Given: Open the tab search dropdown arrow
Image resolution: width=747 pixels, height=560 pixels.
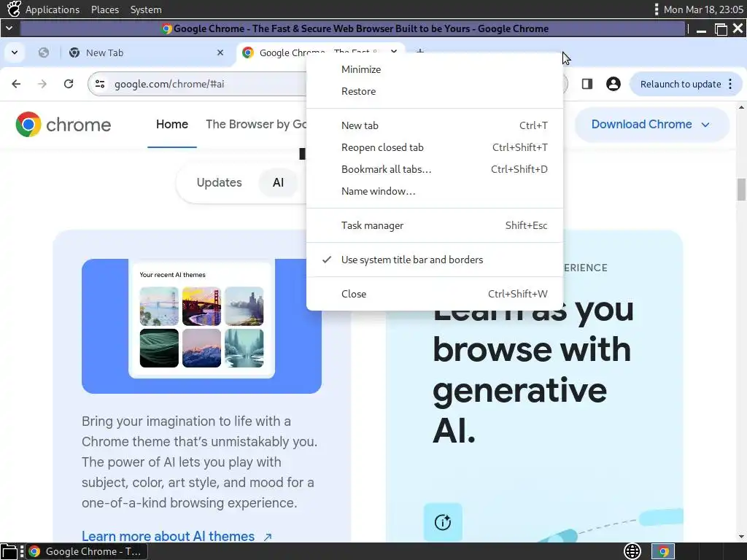Looking at the screenshot, I should (15, 52).
